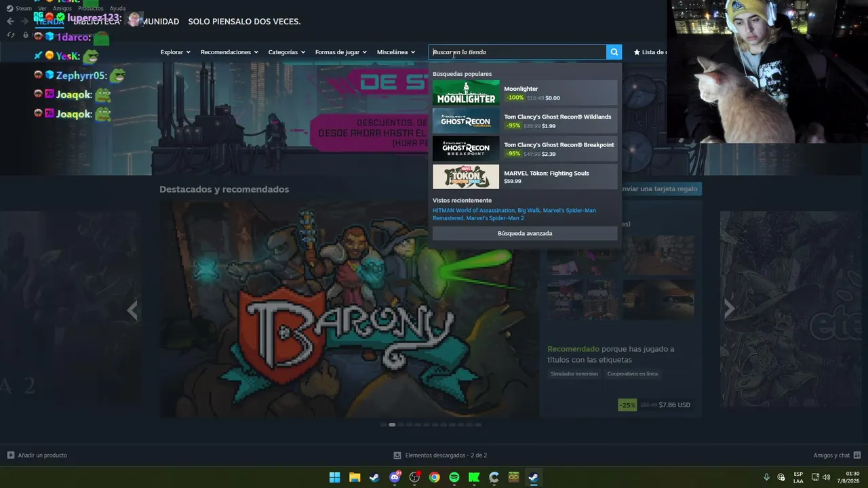Switch input language via ESP LAA indicator
This screenshot has width=868, height=488.
tap(798, 477)
